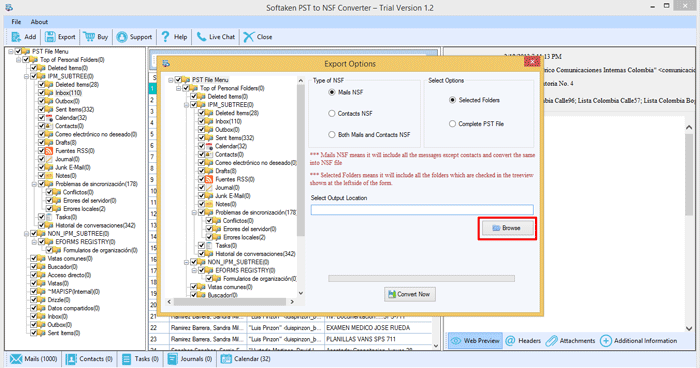Click Notes(0) folder icon in the main tree

click(49, 176)
